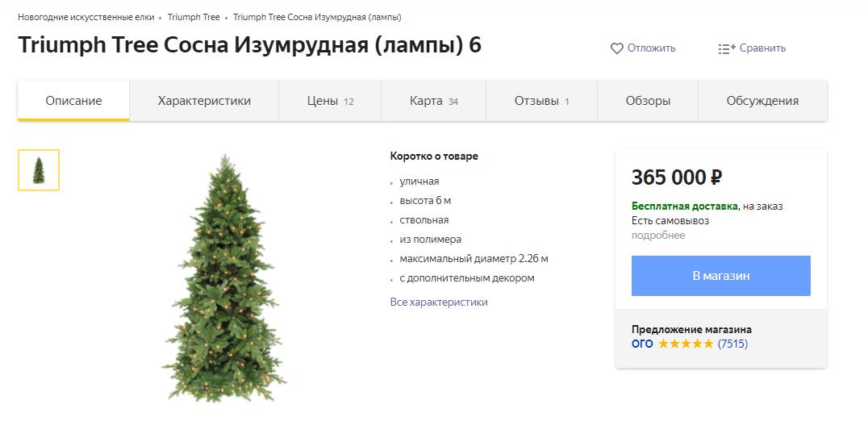The width and height of the screenshot is (868, 438).
Task: Open the Цены tab with 12 offers
Action: (330, 101)
